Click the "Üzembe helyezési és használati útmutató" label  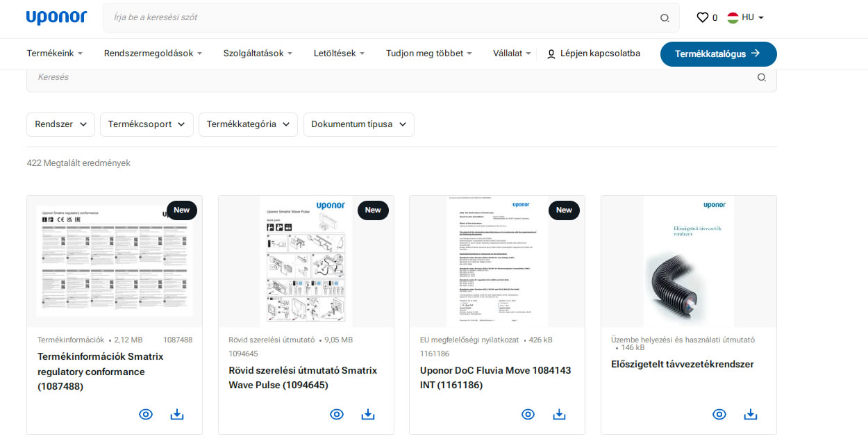click(x=683, y=340)
